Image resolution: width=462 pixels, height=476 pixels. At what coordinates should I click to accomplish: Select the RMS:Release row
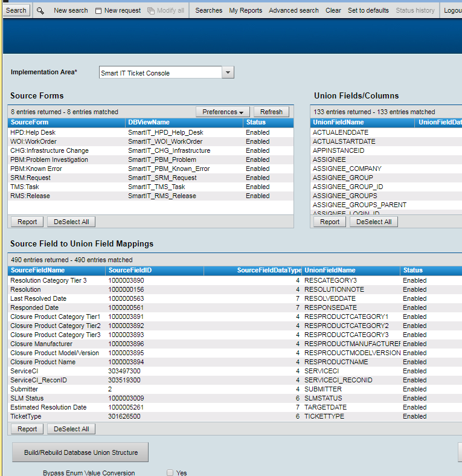[x=150, y=196]
